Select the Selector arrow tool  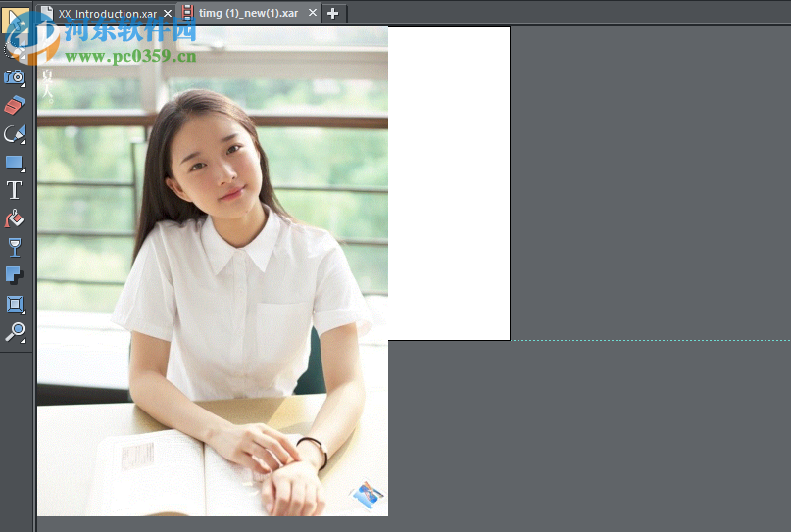14,21
